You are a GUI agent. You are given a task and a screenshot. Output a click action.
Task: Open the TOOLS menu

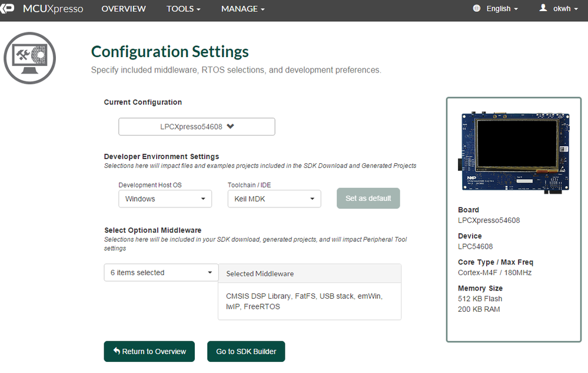(184, 9)
